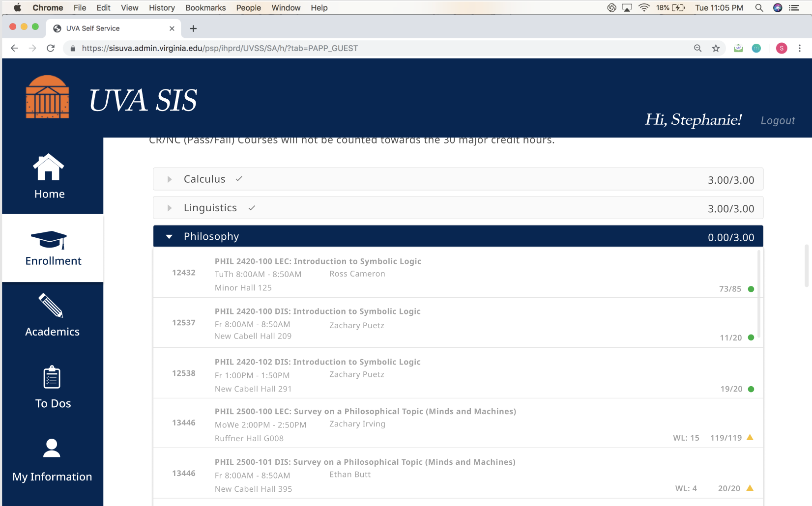The width and height of the screenshot is (812, 506).
Task: Click enrollment count 73/85
Action: 730,289
